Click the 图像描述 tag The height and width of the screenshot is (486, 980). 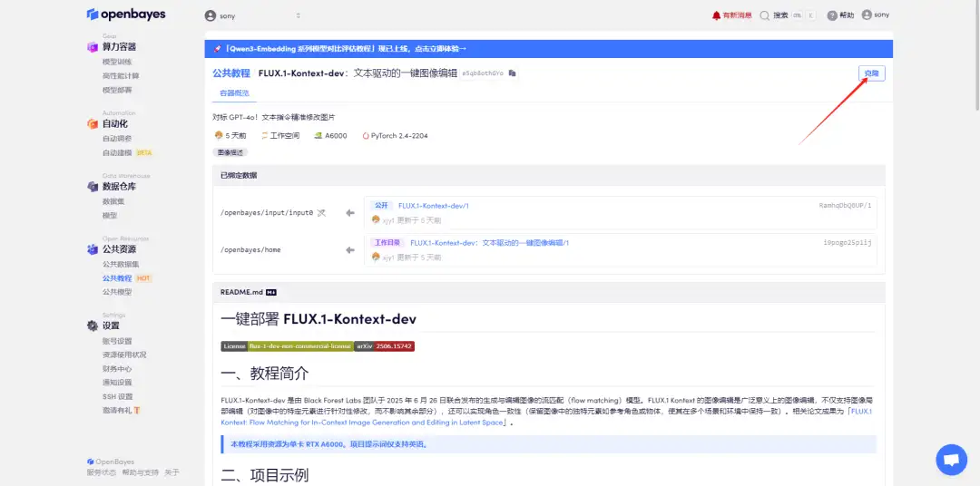(230, 151)
